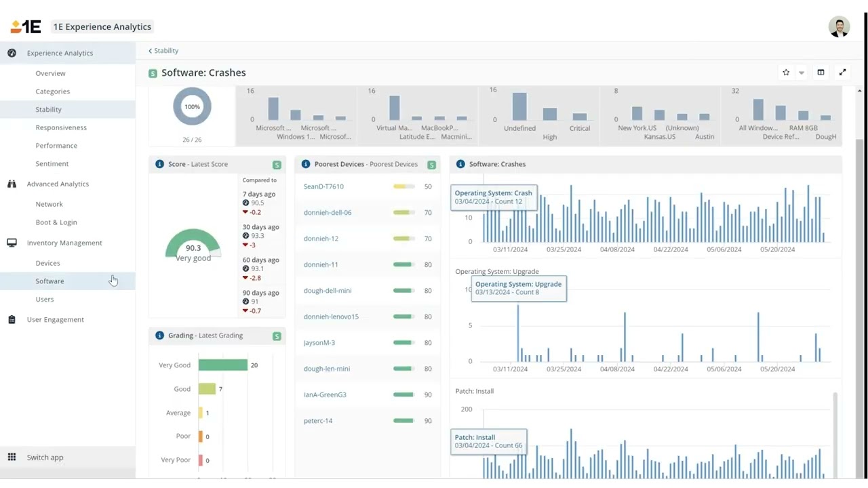Click info icon on Poorest Devices
The height and width of the screenshot is (488, 868).
[x=306, y=164]
